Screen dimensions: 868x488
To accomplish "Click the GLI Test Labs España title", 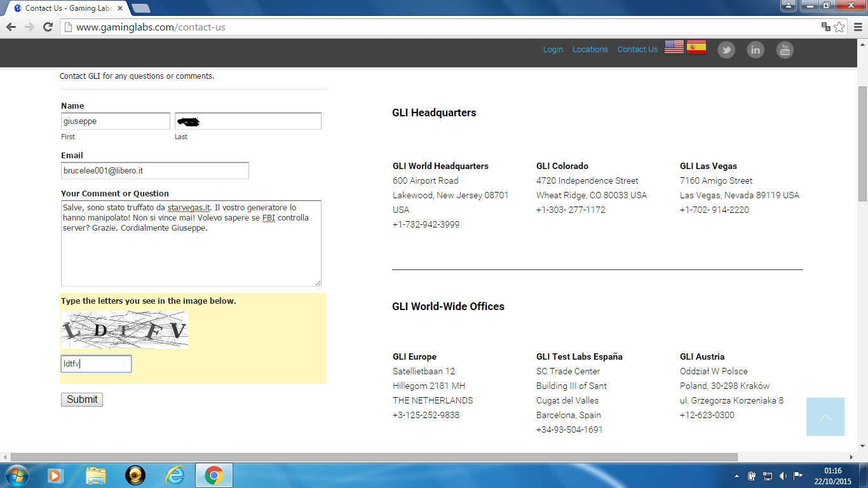I will point(580,356).
